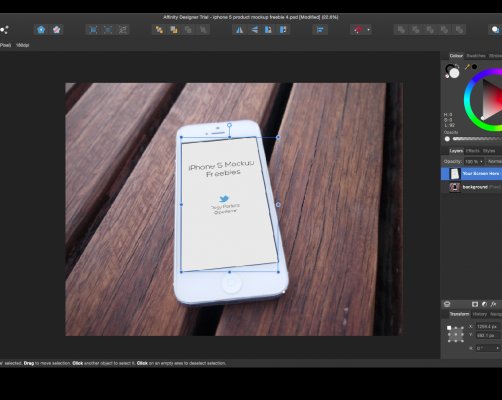Viewport: 502px width, 400px height.
Task: Select bottom-left transform anchor point
Action: point(449,341)
